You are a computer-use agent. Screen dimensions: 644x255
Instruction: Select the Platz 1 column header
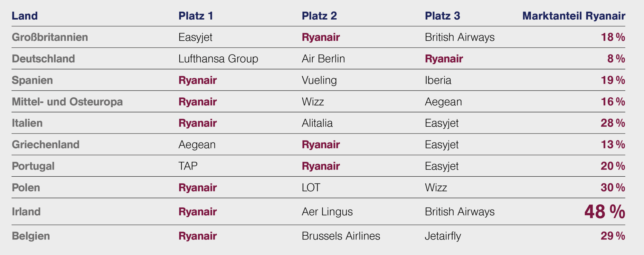pyautogui.click(x=196, y=16)
